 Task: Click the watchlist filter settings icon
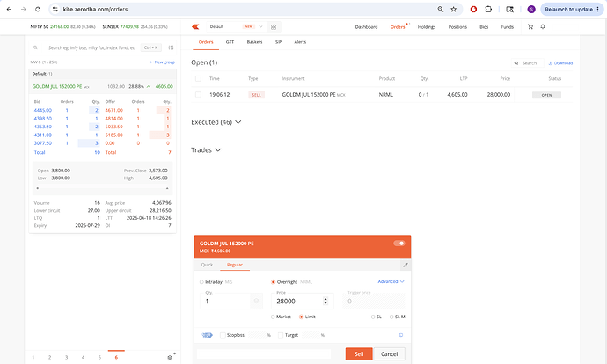(x=172, y=47)
